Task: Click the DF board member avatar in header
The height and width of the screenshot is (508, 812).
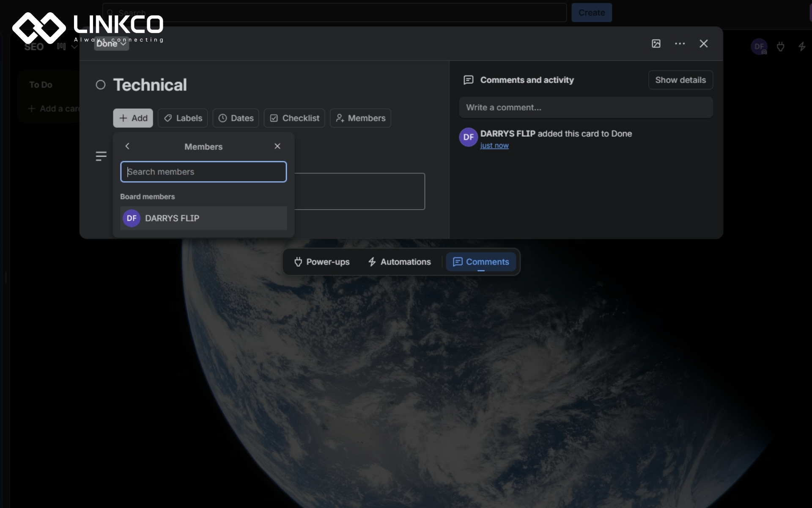Action: (759, 47)
